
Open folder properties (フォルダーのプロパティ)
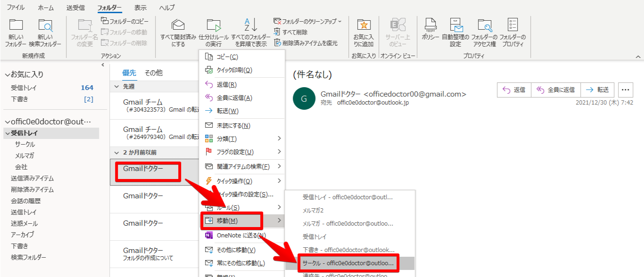512,33
